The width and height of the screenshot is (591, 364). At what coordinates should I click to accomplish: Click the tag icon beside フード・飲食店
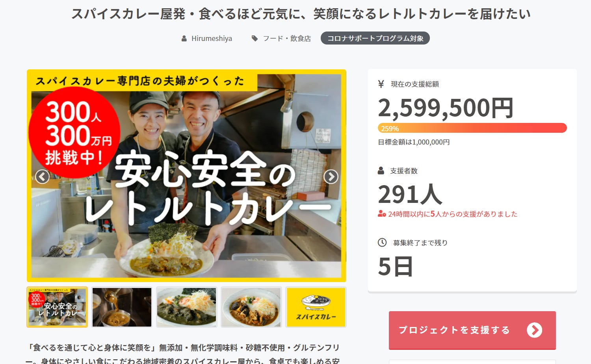pos(255,39)
